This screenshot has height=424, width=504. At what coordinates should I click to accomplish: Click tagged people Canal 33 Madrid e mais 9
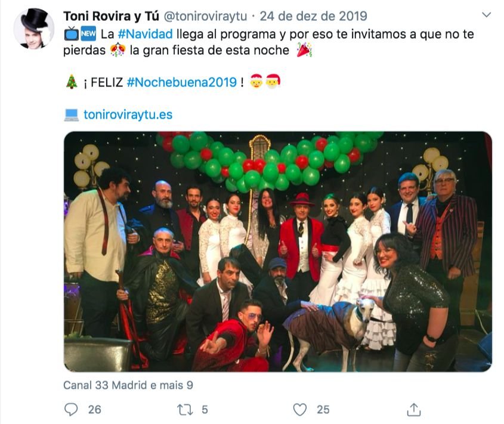[x=128, y=385]
